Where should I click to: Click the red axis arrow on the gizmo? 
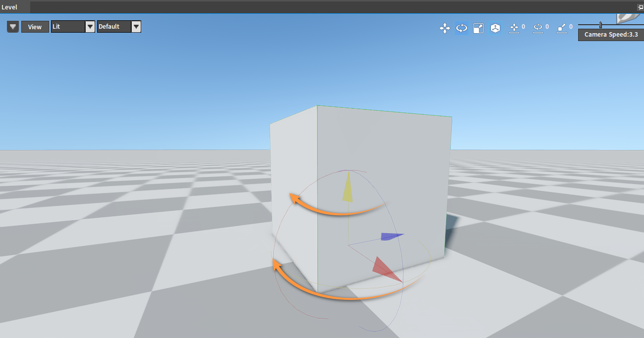(x=386, y=269)
